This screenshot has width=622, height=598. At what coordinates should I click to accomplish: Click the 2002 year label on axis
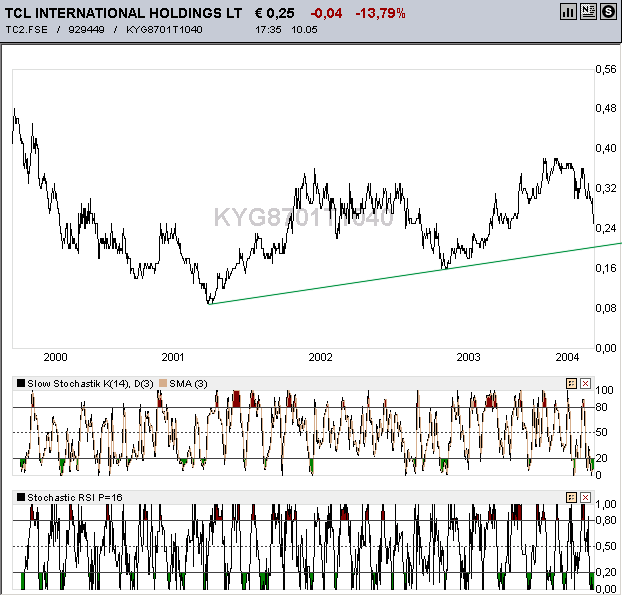point(321,357)
